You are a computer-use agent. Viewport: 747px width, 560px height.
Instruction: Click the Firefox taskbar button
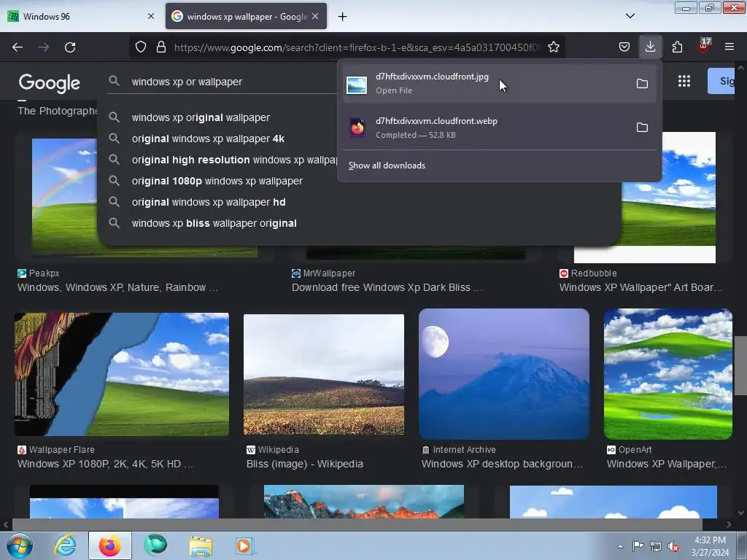pyautogui.click(x=110, y=545)
